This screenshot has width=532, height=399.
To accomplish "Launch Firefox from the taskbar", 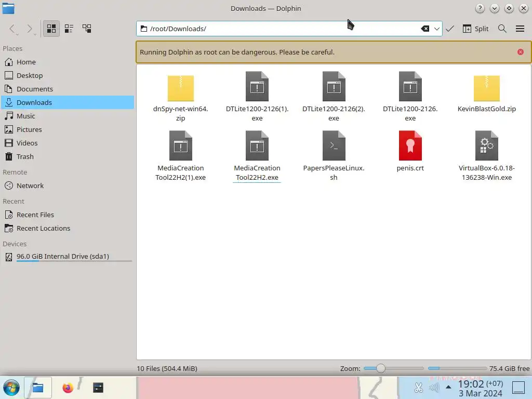I will point(68,388).
